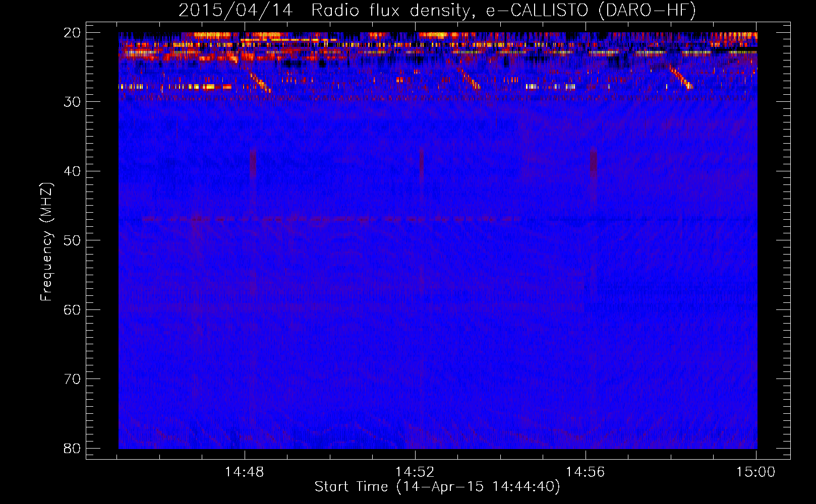816x504 pixels.
Task: Click the '40' frequency tick label
Action: pyautogui.click(x=73, y=171)
